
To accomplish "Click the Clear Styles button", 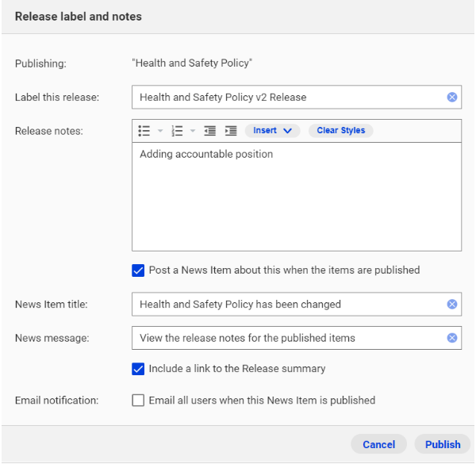I will tap(340, 131).
